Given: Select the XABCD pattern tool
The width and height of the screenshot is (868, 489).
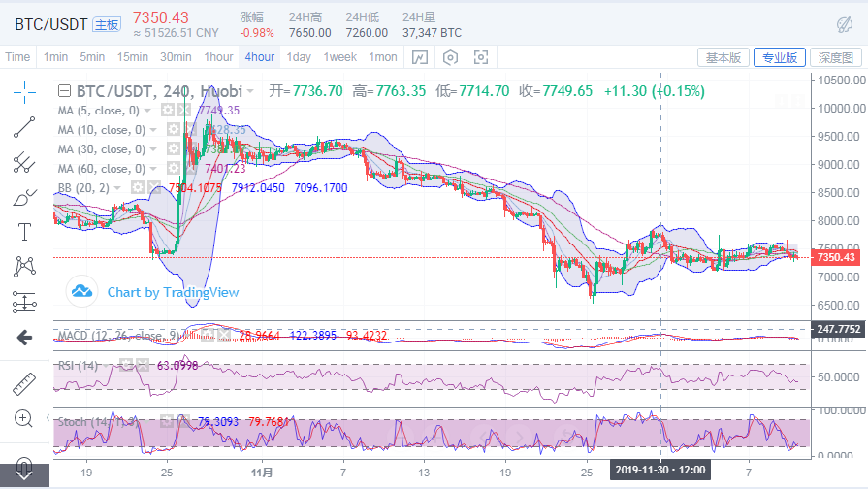Looking at the screenshot, I should pos(24,267).
